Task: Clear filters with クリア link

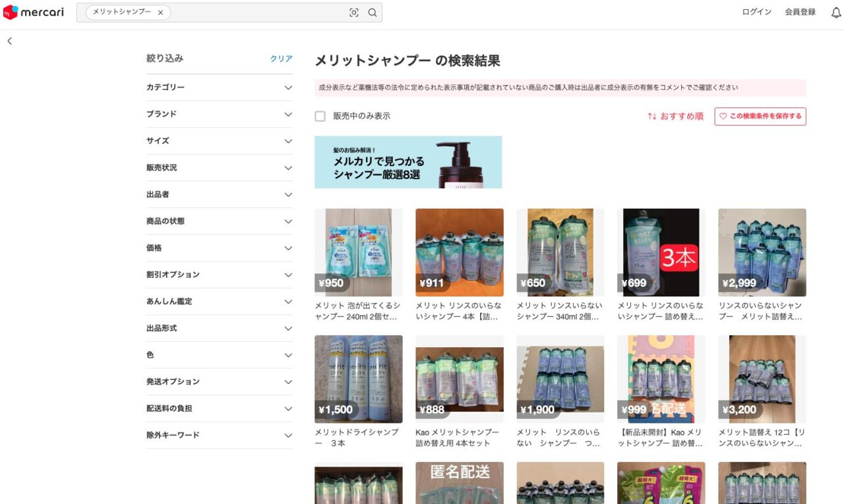Action: click(x=281, y=59)
